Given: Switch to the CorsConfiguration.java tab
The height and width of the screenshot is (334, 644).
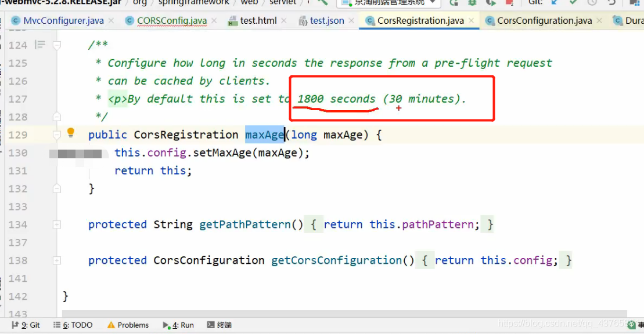Looking at the screenshot, I should [545, 20].
